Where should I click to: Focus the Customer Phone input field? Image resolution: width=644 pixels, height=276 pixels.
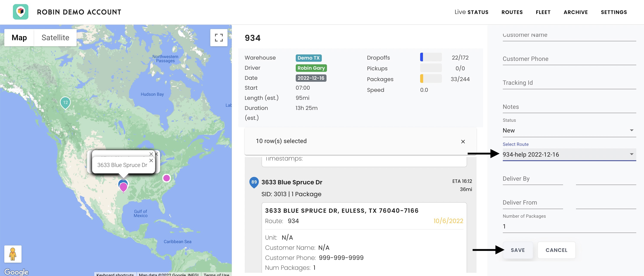(x=569, y=59)
